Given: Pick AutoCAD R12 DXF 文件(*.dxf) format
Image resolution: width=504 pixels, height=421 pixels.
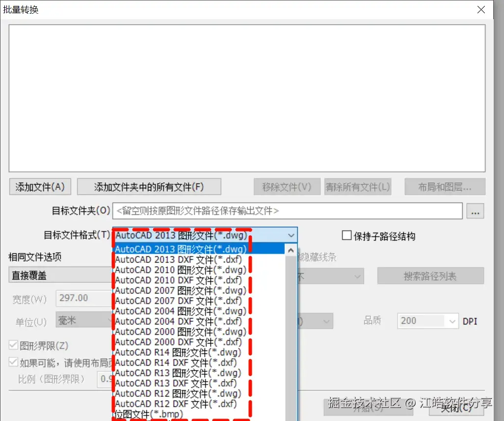Looking at the screenshot, I should click(x=199, y=403).
